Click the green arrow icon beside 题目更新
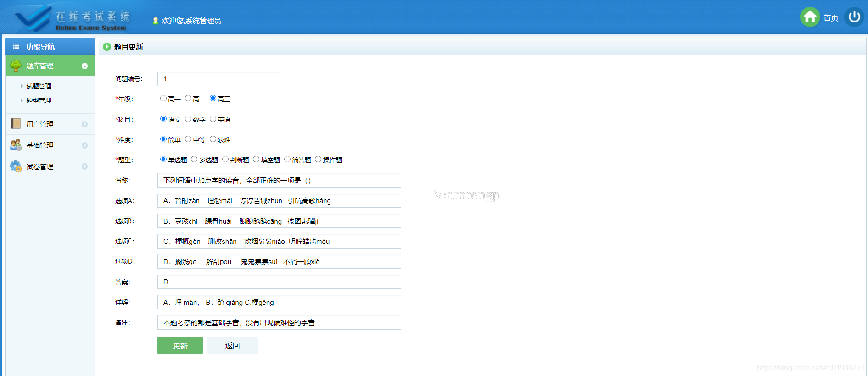The height and width of the screenshot is (376, 868). (107, 47)
